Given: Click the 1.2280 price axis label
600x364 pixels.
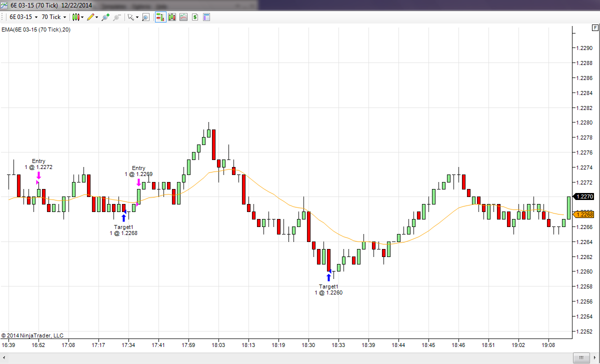Looking at the screenshot, I should click(x=584, y=122).
